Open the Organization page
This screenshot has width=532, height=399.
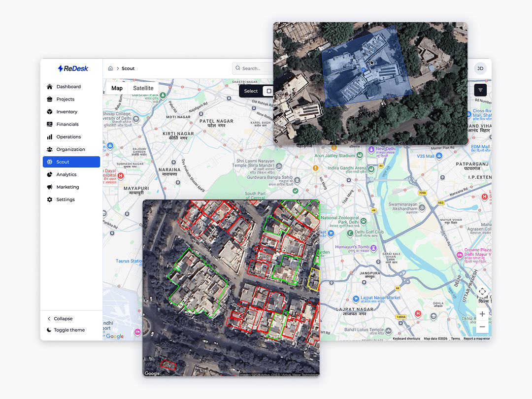71,149
